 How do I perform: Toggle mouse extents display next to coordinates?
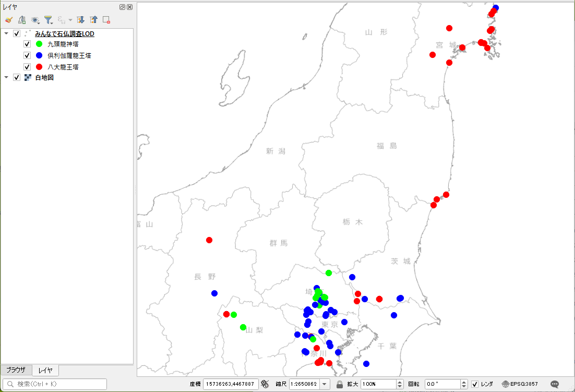pos(265,384)
